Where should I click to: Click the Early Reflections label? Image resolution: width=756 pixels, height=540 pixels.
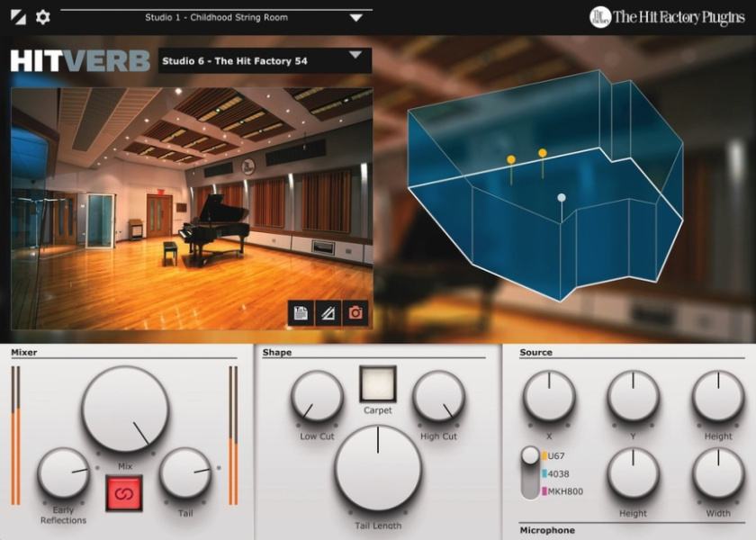(x=63, y=515)
